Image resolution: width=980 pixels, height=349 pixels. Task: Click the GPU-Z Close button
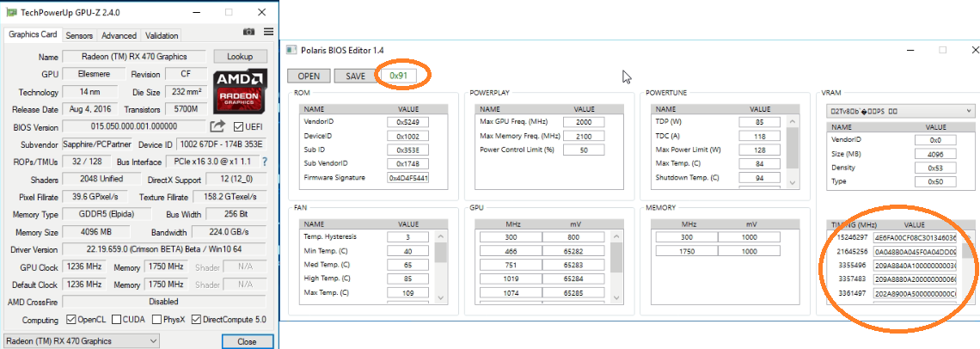coord(247,341)
